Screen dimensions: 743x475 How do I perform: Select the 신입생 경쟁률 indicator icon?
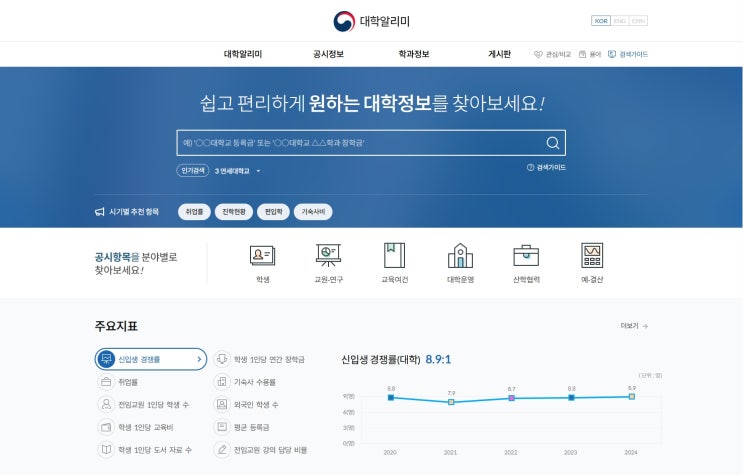point(106,359)
